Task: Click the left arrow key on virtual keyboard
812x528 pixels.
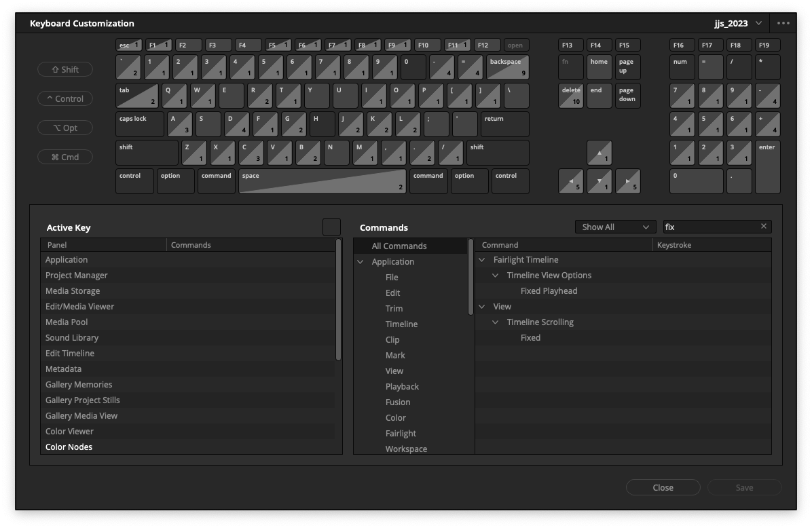Action: tap(571, 181)
